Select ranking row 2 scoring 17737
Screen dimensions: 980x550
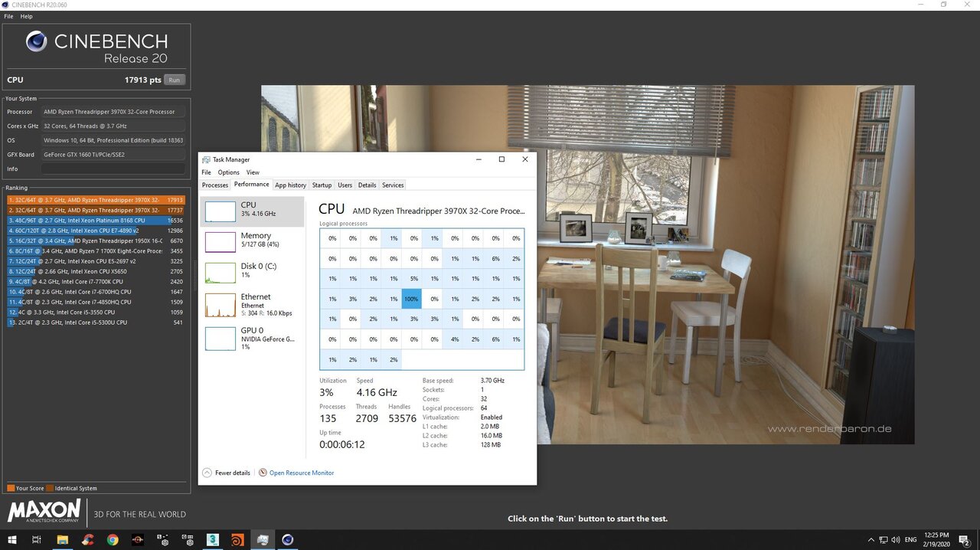coord(96,210)
